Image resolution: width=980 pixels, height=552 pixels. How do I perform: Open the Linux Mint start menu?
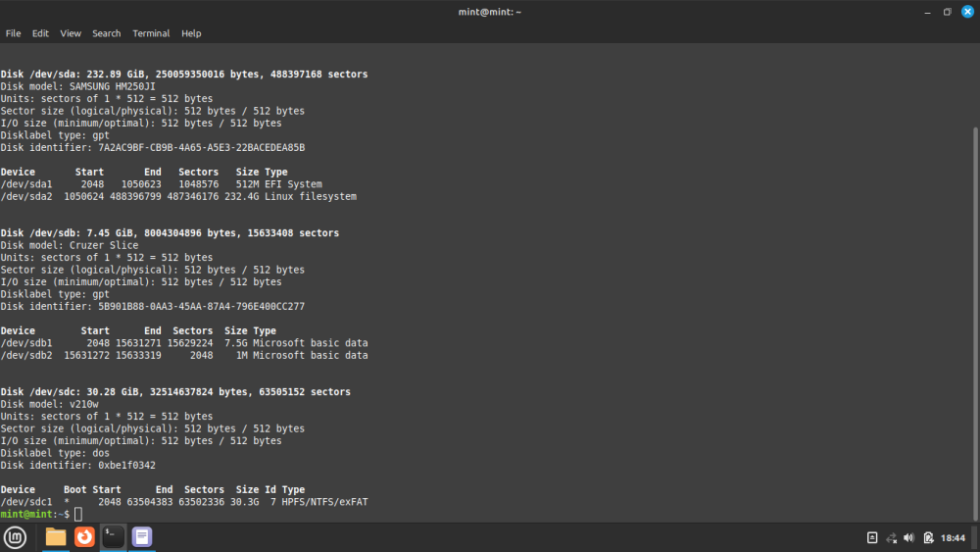15,537
